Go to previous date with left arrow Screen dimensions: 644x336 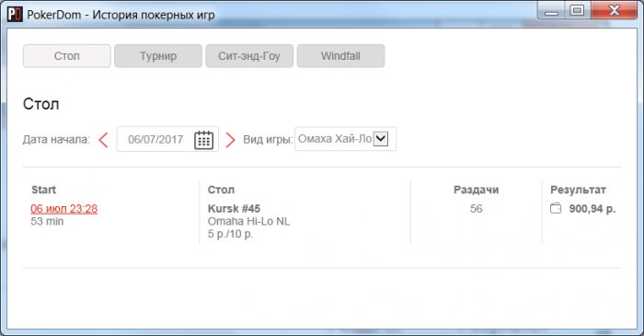[x=103, y=140]
